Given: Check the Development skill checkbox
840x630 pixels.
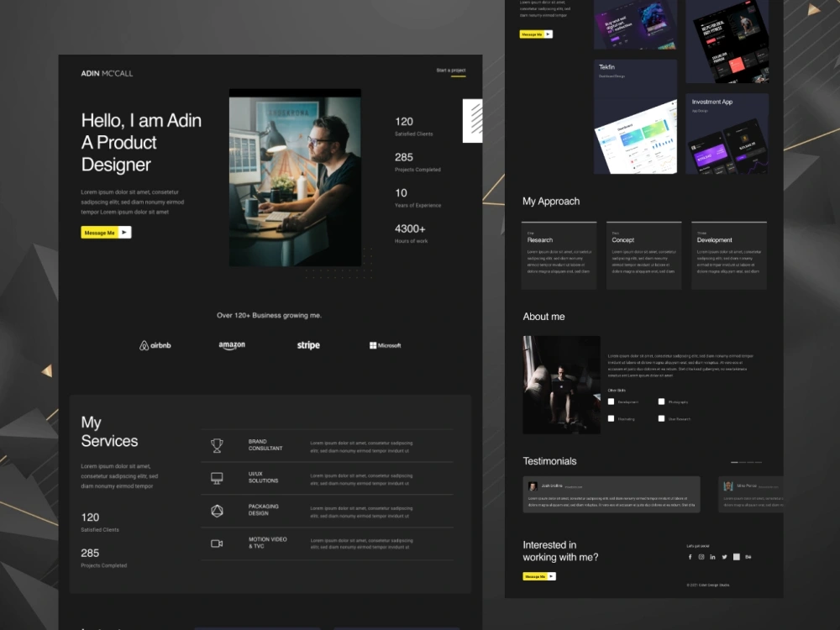Looking at the screenshot, I should [612, 402].
